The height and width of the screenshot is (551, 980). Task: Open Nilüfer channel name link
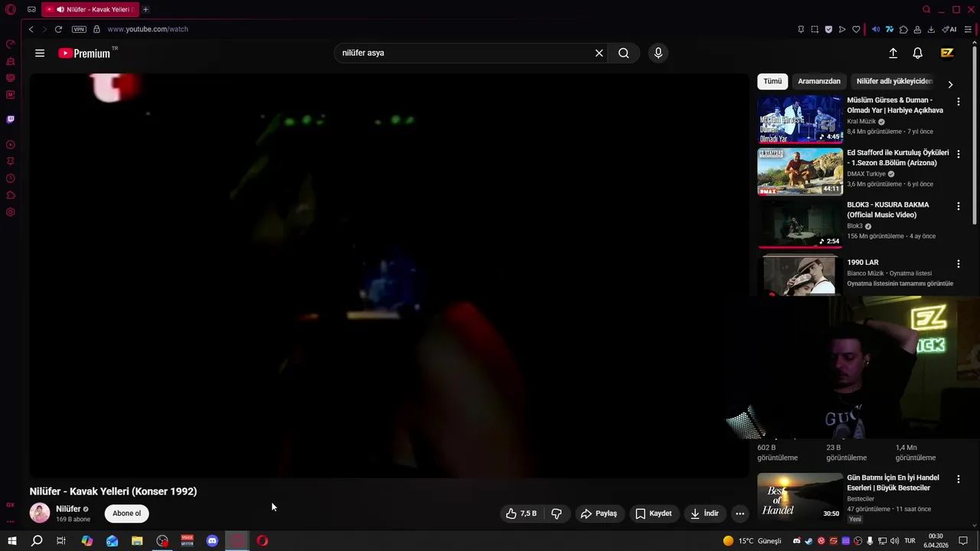(68, 509)
